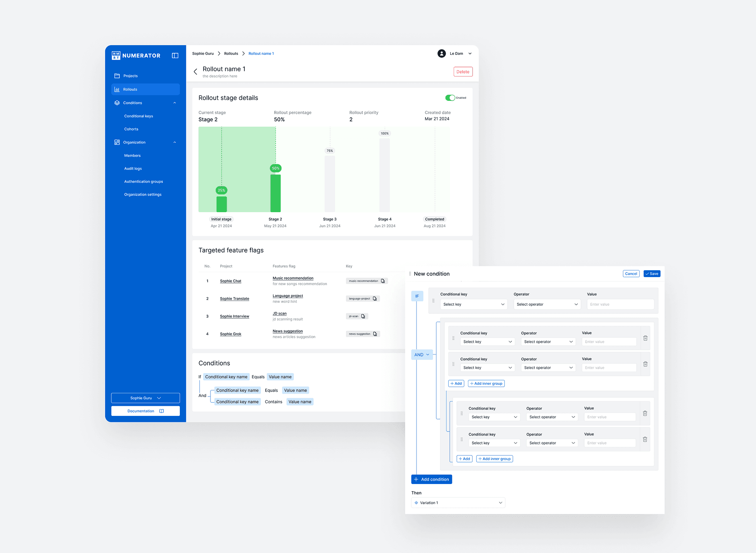Click the 50% Stage 2 bar marker
The image size is (756, 553).
pos(276,168)
